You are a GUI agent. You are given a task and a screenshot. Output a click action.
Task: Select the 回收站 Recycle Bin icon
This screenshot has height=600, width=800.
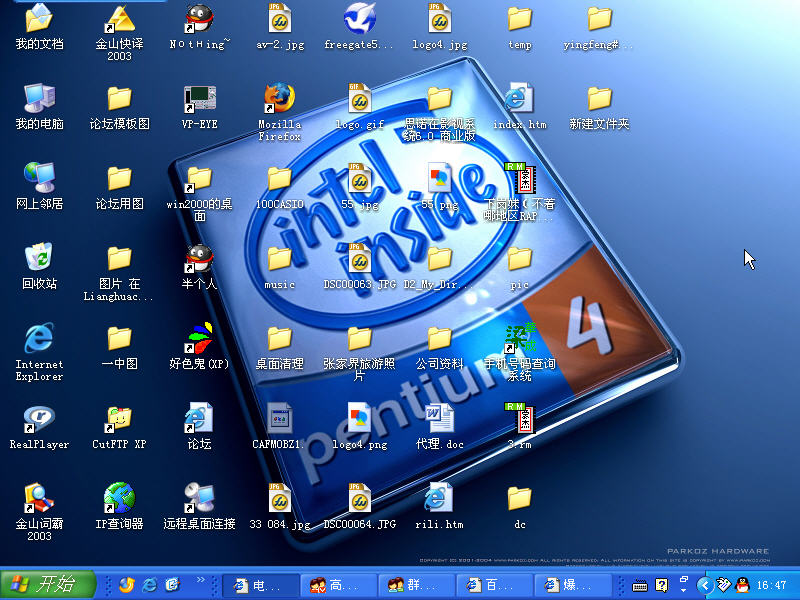39,258
